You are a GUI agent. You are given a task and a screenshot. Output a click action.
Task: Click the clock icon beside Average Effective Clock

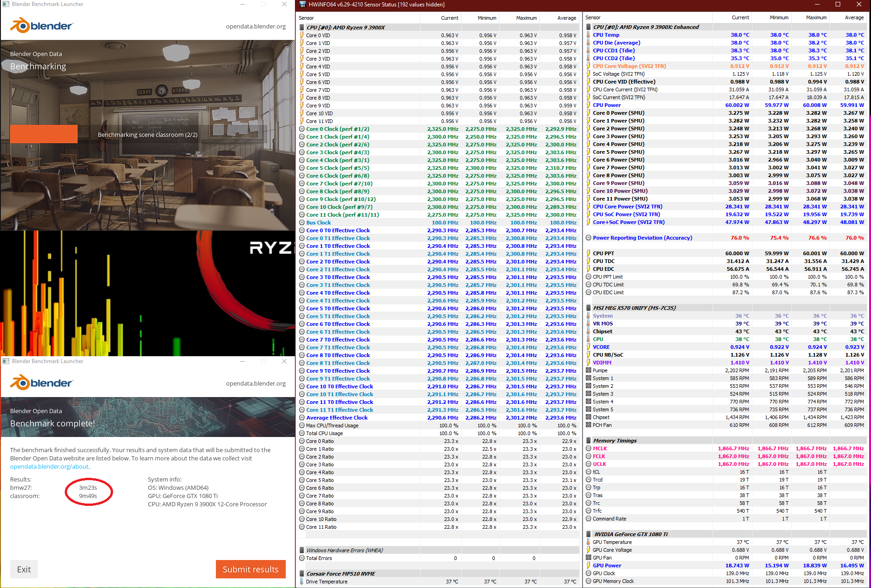302,418
